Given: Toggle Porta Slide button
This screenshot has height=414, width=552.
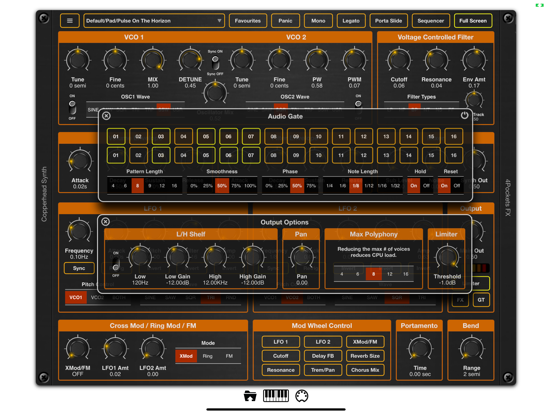Looking at the screenshot, I should 388,21.
